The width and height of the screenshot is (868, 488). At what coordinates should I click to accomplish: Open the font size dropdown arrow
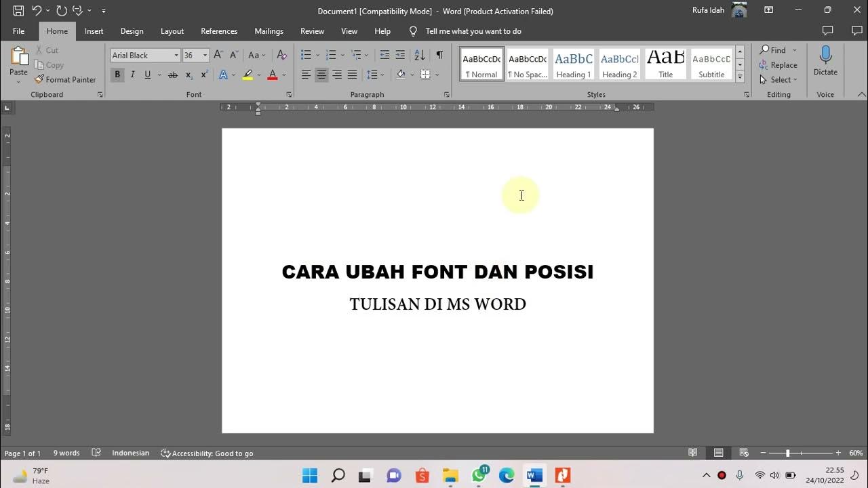[x=205, y=56]
